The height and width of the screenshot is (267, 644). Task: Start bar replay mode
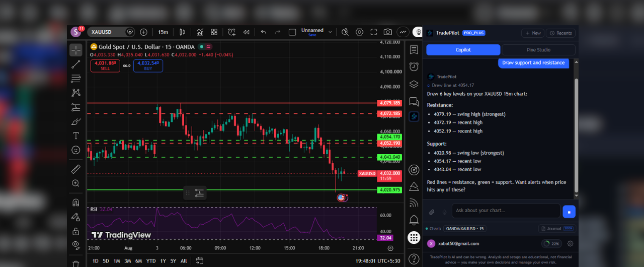[246, 32]
